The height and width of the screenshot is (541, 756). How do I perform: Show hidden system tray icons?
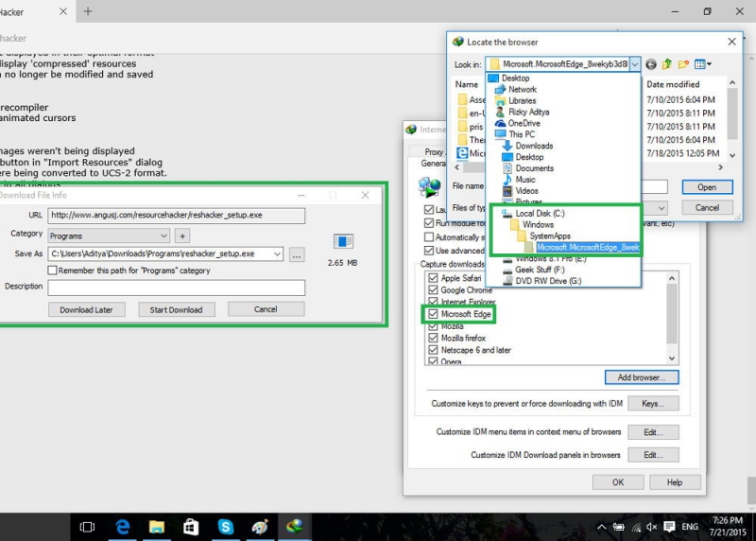[602, 527]
